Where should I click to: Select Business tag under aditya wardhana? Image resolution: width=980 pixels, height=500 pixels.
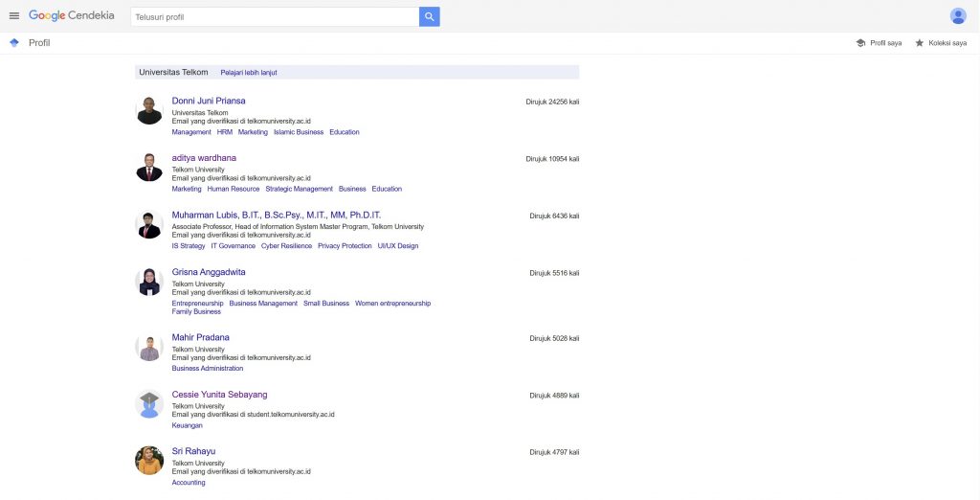352,189
